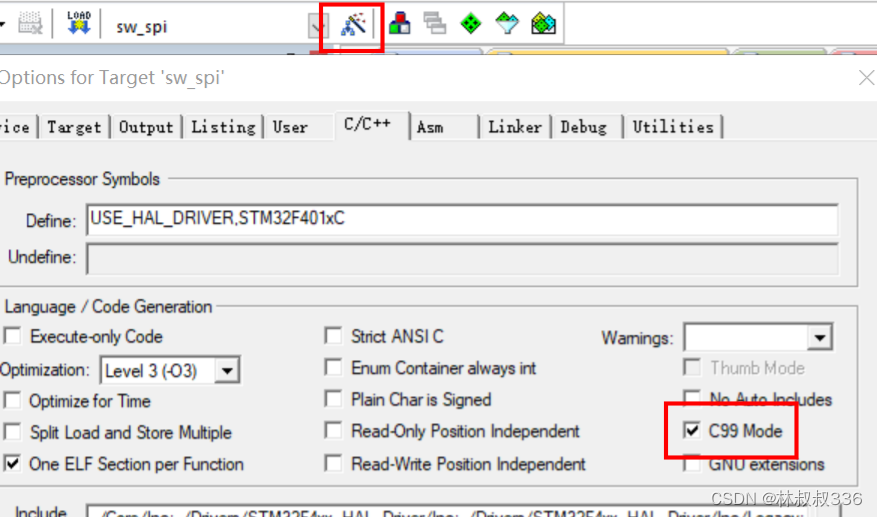
Task: Click the Manage Multi-Project Workspace icon
Action: 435,24
